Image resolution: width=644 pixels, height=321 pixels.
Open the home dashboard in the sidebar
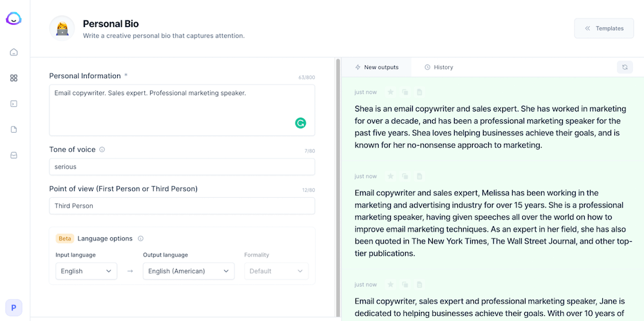pyautogui.click(x=14, y=52)
